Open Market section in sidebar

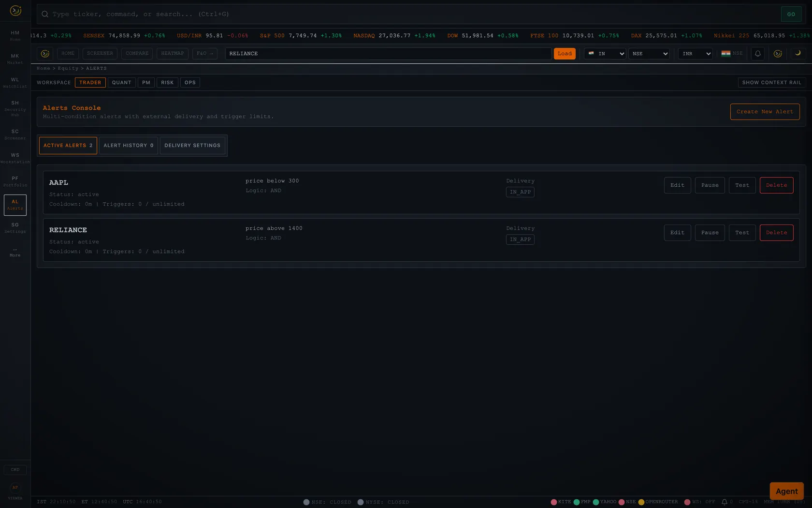click(15, 59)
